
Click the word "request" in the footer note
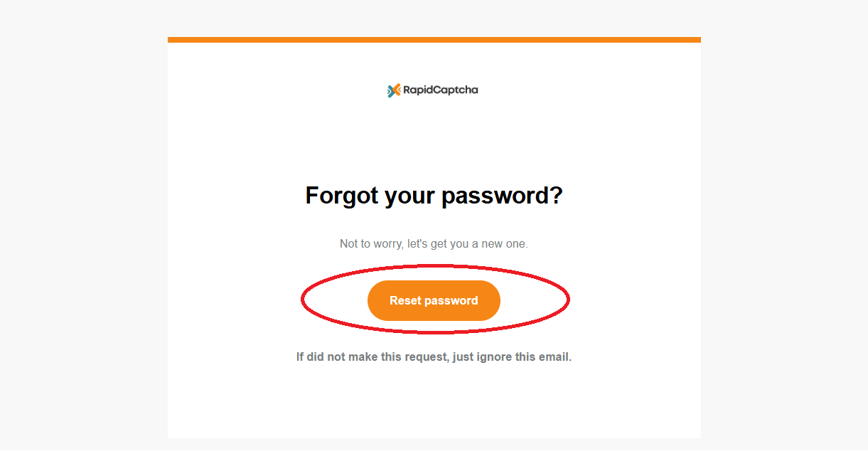point(425,357)
